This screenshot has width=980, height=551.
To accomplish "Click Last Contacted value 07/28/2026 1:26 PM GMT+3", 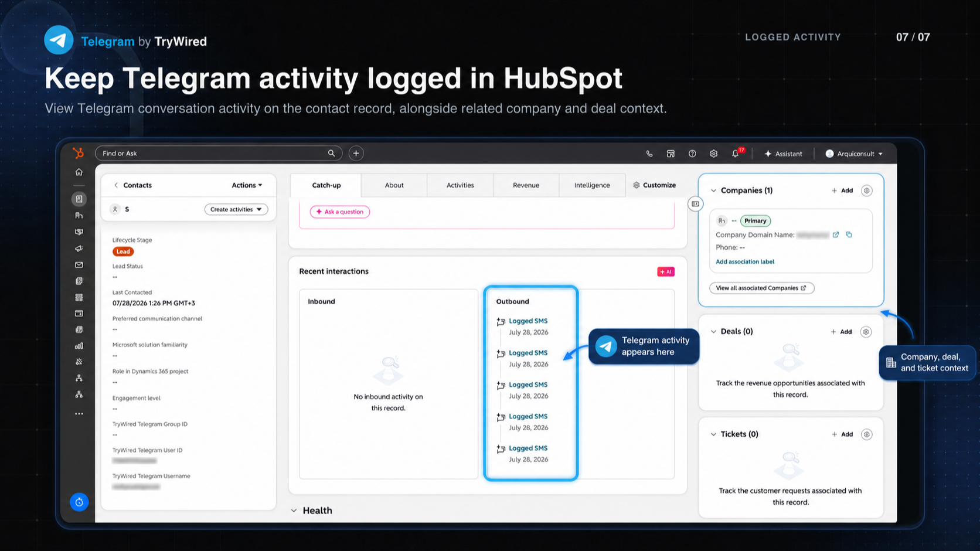I will click(154, 303).
